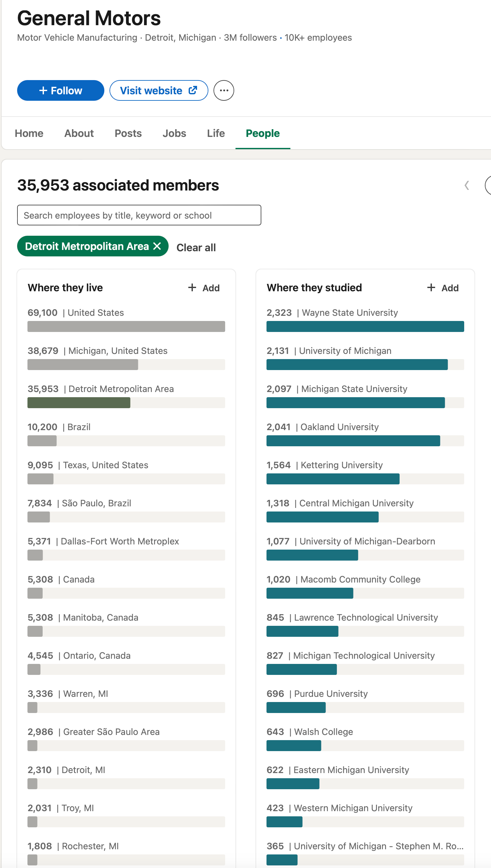Image resolution: width=491 pixels, height=868 pixels.
Task: Switch to the Home tab
Action: [29, 133]
